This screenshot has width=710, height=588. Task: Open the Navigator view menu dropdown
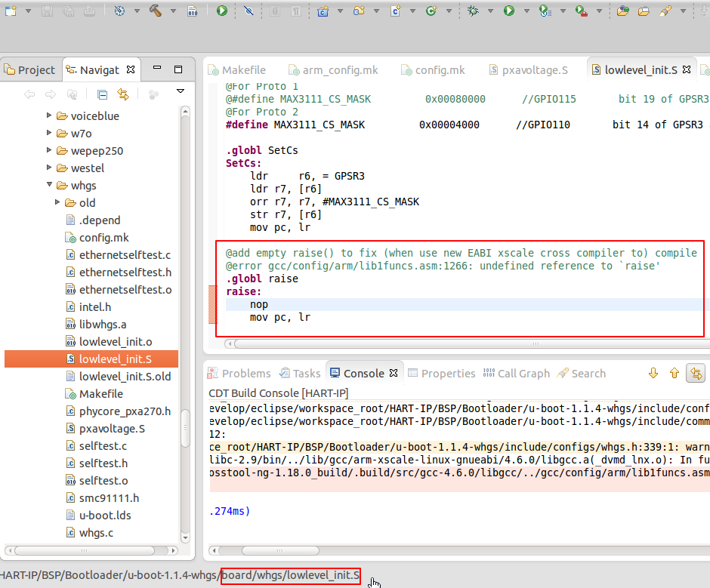tap(181, 92)
